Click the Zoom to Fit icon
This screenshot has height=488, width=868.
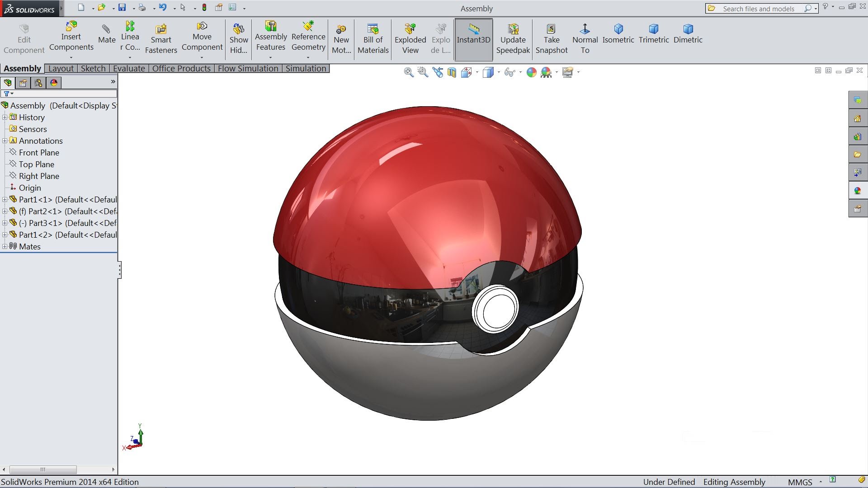409,72
